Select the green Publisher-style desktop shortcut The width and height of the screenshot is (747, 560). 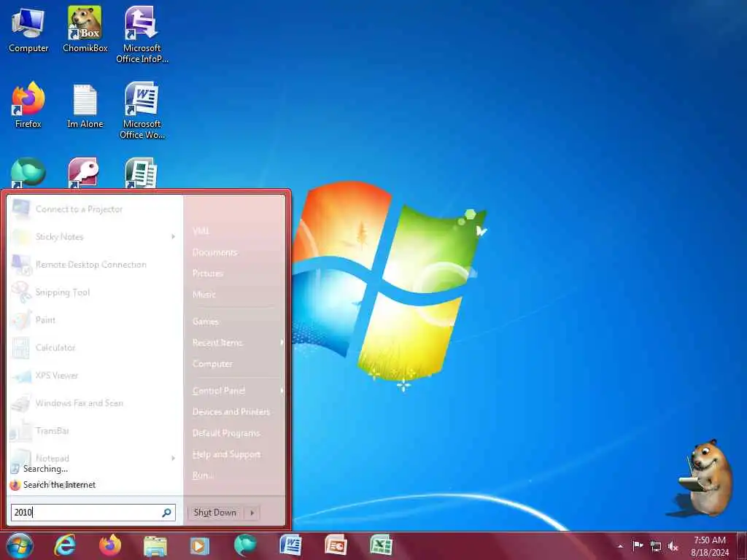click(x=141, y=172)
